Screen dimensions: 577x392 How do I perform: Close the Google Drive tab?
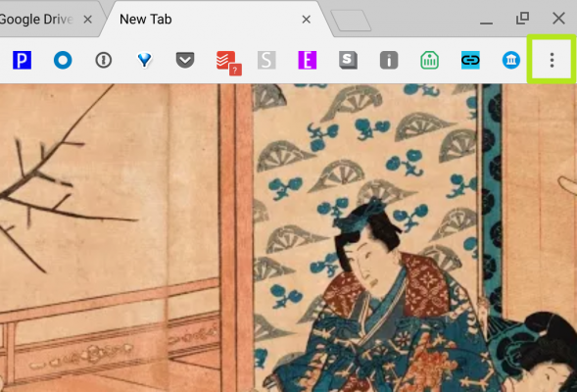[x=87, y=20]
